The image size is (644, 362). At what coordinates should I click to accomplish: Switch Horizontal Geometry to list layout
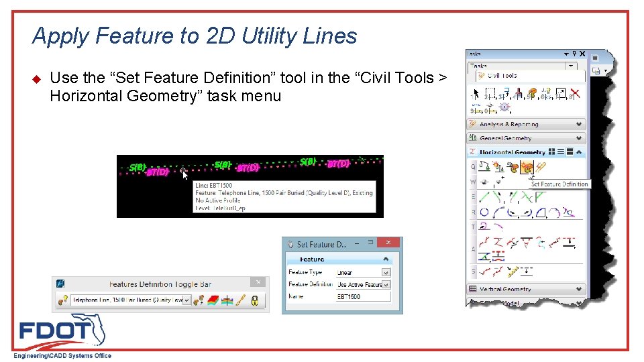(561, 152)
